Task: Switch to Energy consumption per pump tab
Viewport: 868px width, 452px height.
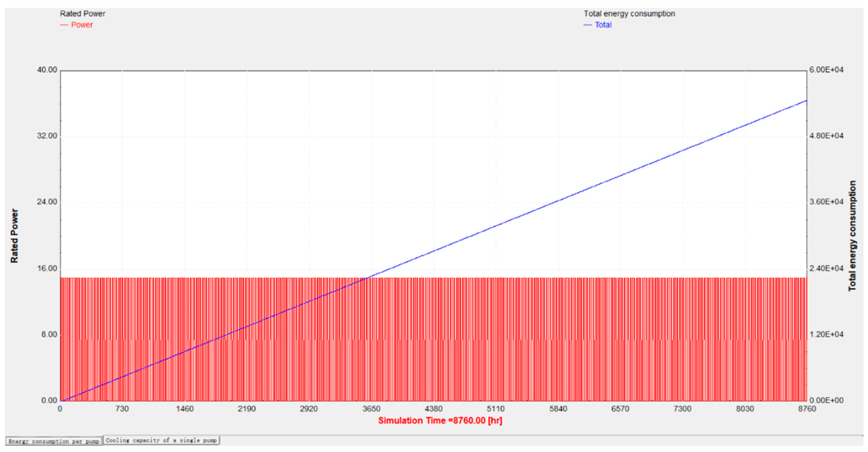Action: [54, 441]
